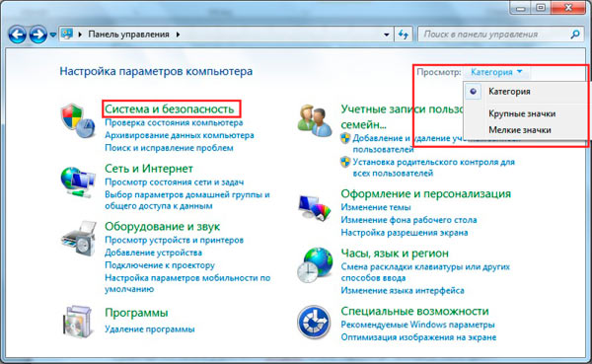Expand the Категория view dropdown
This screenshot has height=364, width=592.
496,72
